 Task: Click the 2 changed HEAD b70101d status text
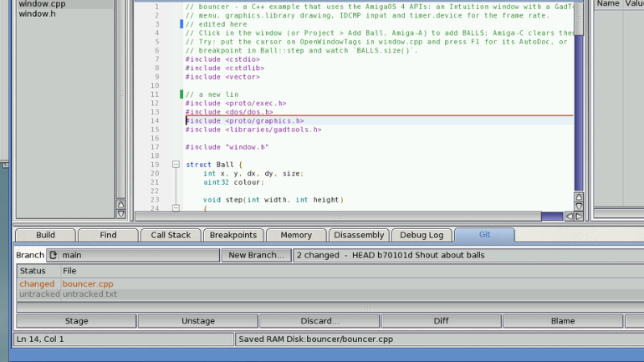(x=391, y=255)
